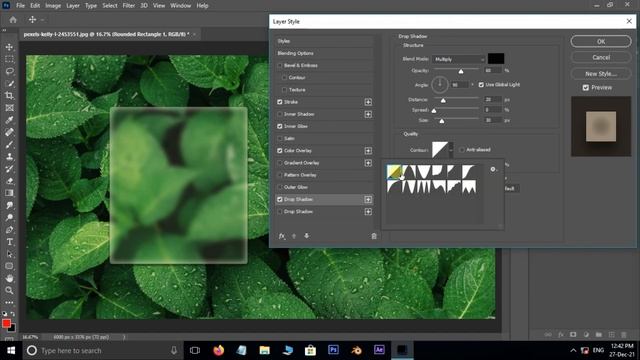640x360 pixels.
Task: Open the File menu
Action: click(x=20, y=6)
